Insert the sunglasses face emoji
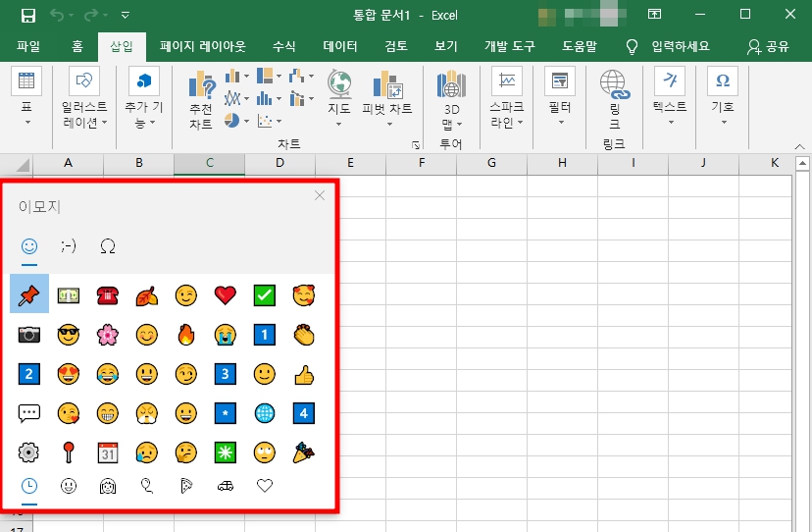The height and width of the screenshot is (532, 812). [x=69, y=335]
